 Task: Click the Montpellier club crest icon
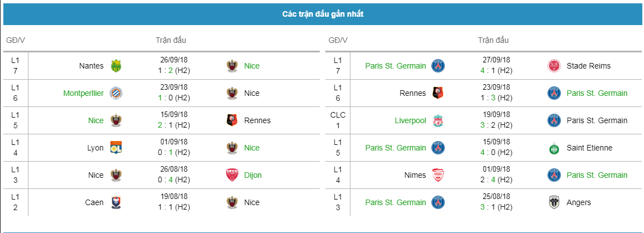pyautogui.click(x=116, y=93)
